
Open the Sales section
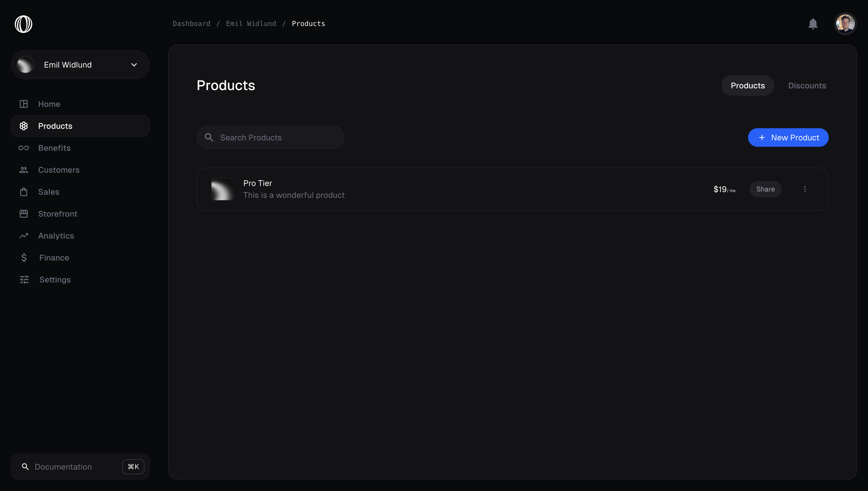49,191
